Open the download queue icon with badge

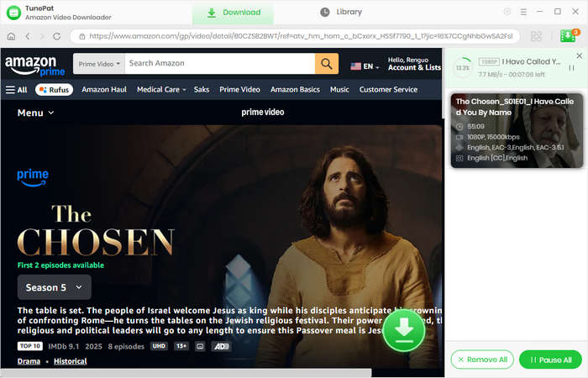tap(569, 35)
